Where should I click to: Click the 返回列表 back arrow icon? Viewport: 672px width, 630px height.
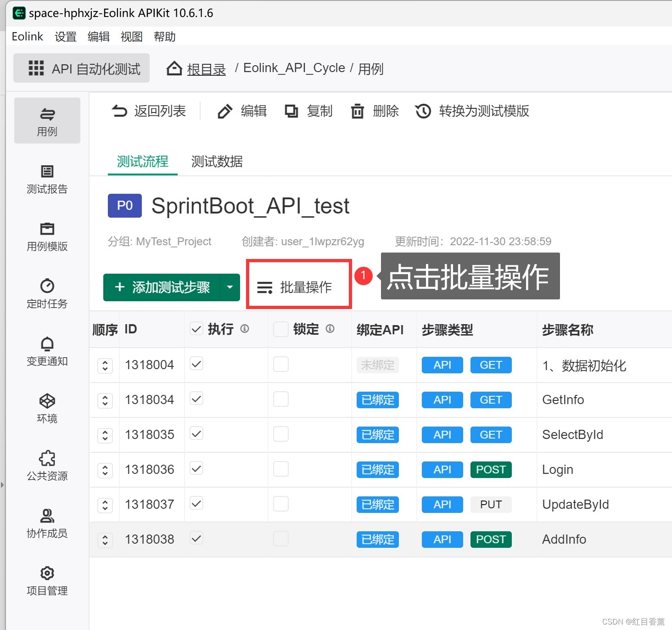click(119, 111)
